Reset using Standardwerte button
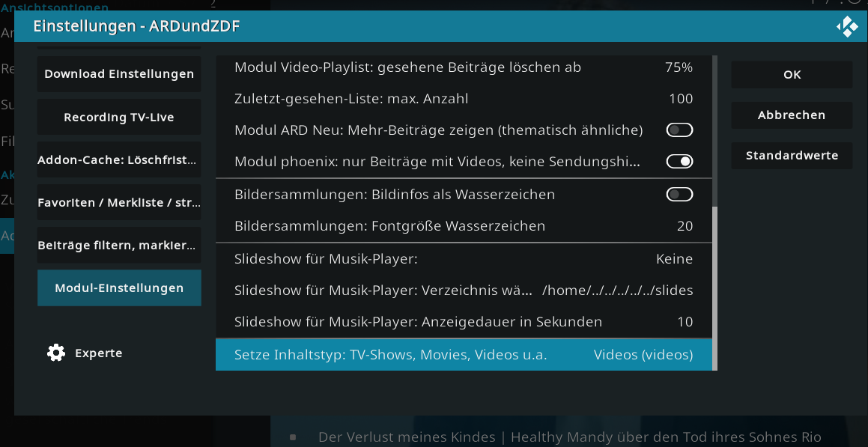Image resolution: width=868 pixels, height=447 pixels. (792, 156)
